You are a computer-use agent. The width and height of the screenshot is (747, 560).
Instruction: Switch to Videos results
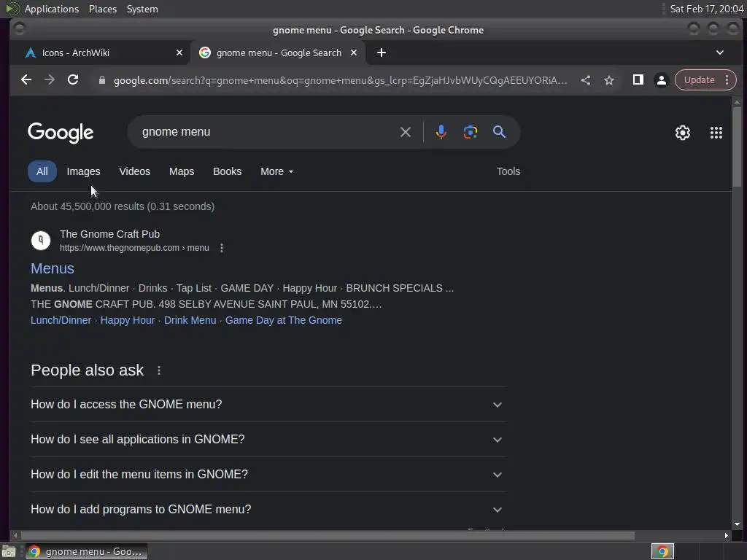pyautogui.click(x=134, y=171)
